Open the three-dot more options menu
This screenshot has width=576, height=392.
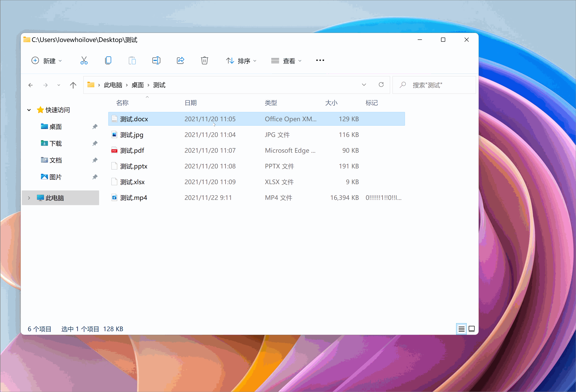click(320, 60)
